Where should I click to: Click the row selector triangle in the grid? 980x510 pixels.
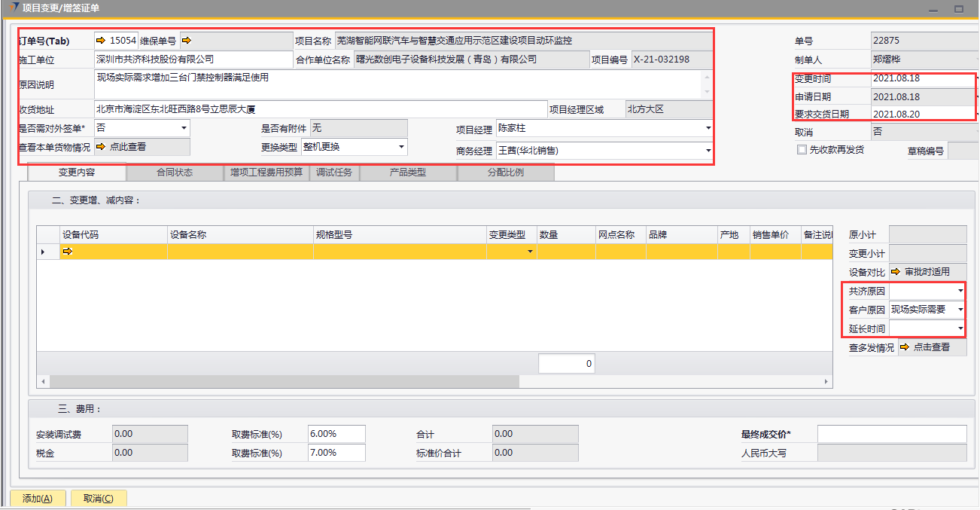(43, 252)
